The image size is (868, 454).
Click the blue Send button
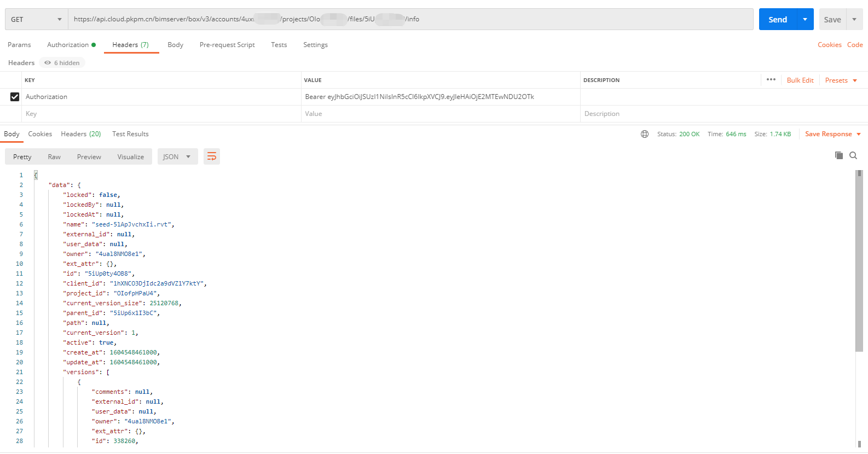coord(777,20)
